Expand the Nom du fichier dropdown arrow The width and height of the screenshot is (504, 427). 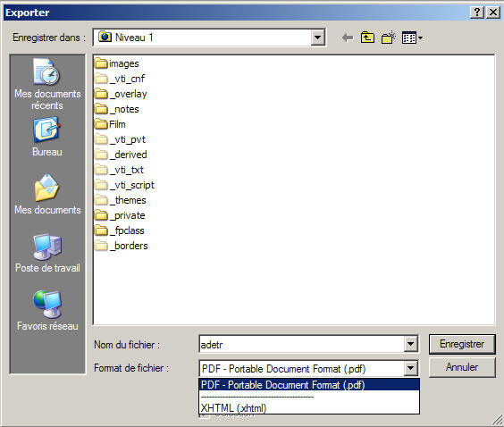click(x=410, y=344)
